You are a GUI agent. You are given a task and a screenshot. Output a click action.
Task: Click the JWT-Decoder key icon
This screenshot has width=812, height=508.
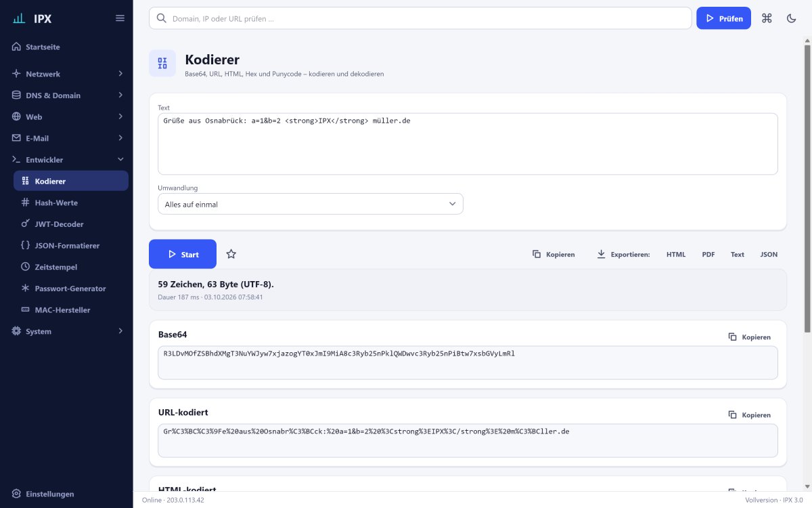[26, 224]
